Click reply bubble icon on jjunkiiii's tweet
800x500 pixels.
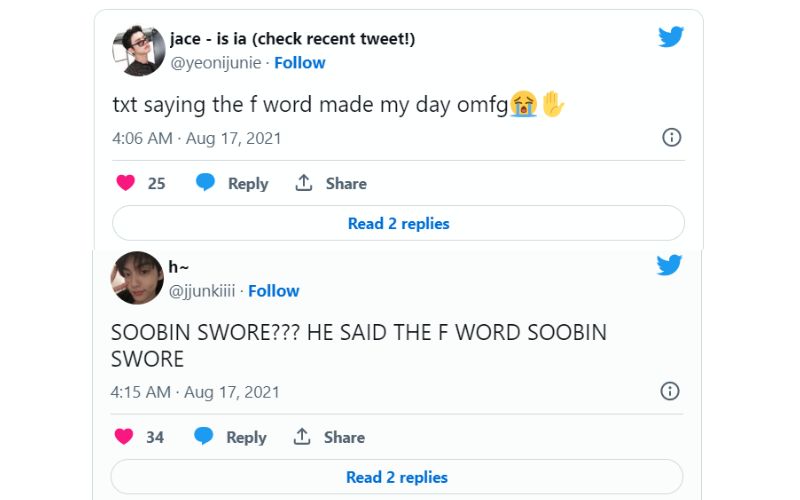203,437
